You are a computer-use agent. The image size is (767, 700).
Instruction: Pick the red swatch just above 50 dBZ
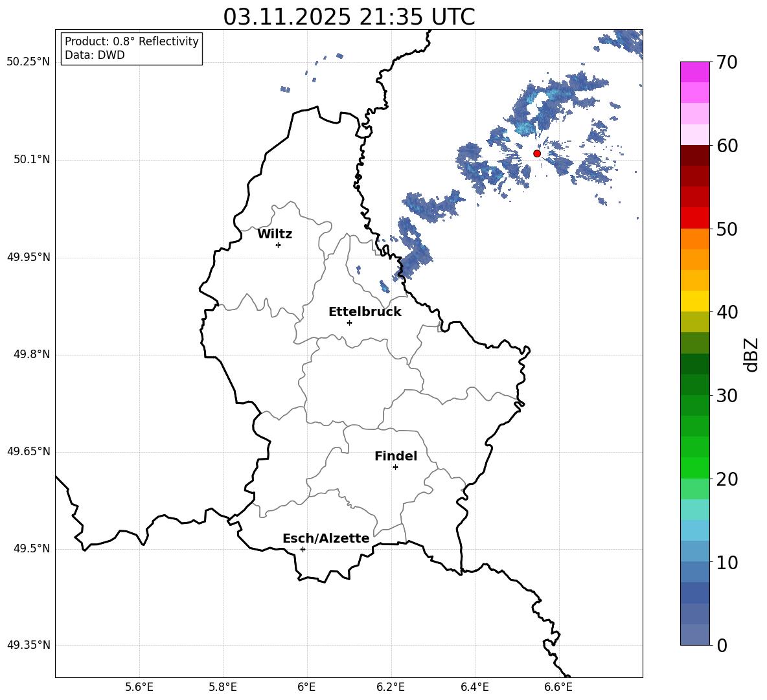click(x=695, y=218)
